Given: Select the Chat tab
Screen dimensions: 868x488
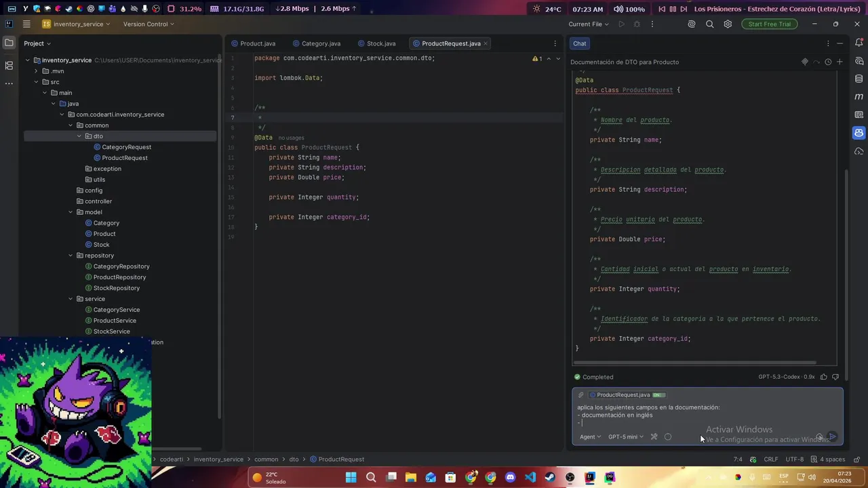Looking at the screenshot, I should click(x=580, y=43).
